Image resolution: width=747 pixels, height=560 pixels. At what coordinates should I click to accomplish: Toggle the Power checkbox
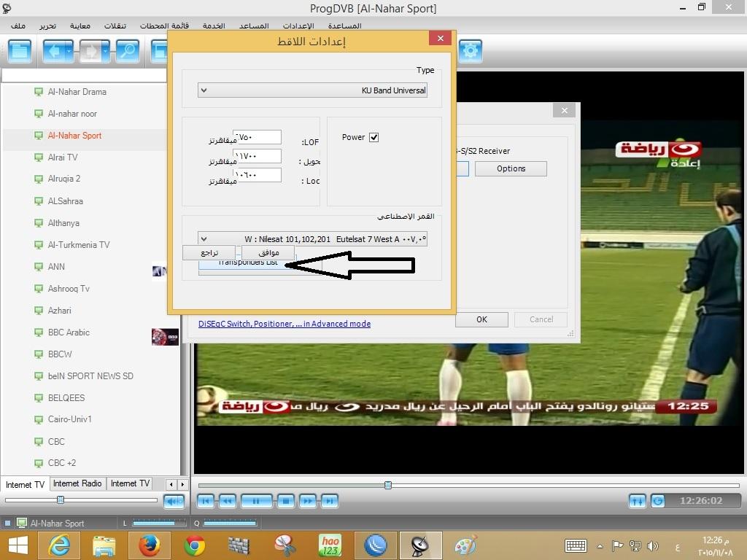pos(374,137)
